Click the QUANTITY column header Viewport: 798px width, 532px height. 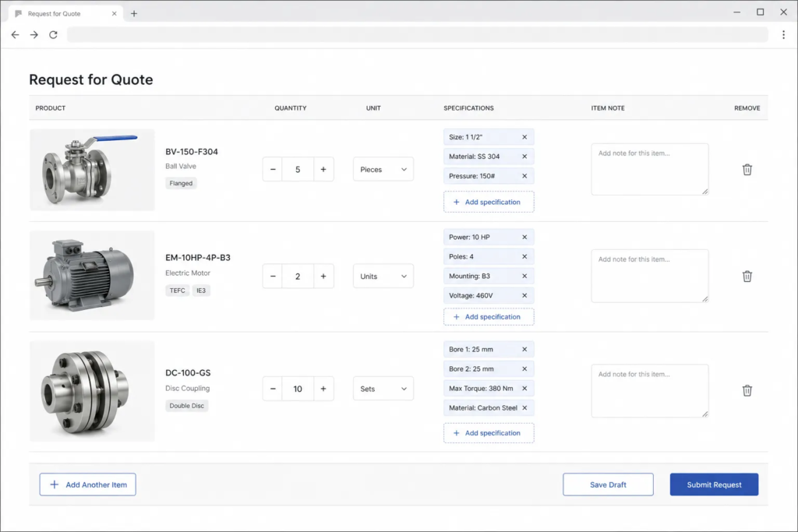291,107
